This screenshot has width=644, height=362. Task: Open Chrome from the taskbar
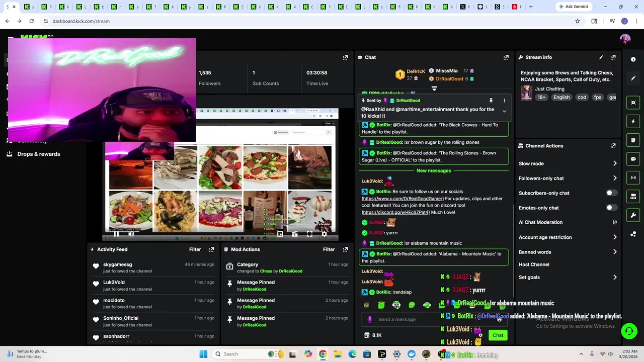(x=323, y=354)
